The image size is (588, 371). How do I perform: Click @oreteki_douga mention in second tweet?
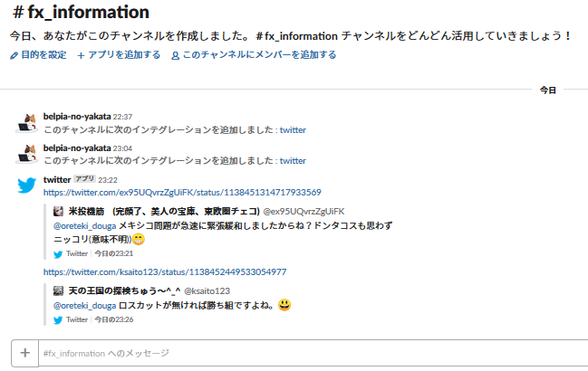click(x=85, y=306)
